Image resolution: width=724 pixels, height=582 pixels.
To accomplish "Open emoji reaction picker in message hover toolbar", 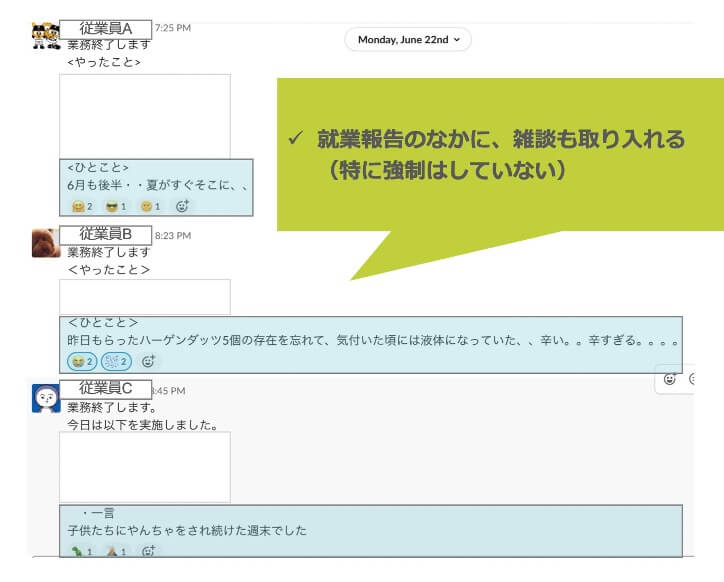I will [x=670, y=379].
